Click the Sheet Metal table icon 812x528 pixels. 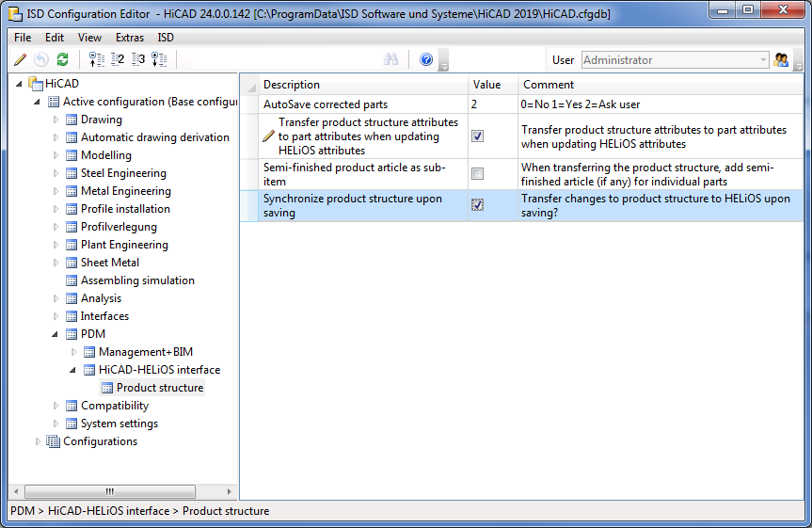72,263
